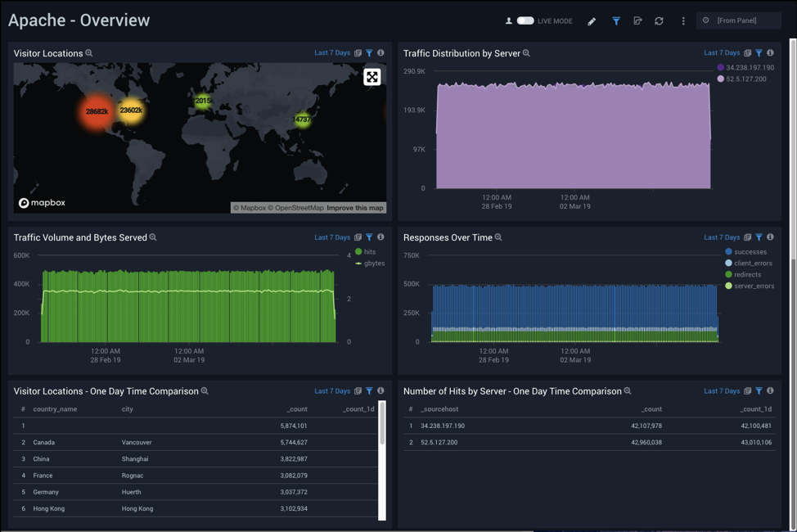Image resolution: width=797 pixels, height=532 pixels.
Task: Open the account menu at top of toolbar
Action: pos(508,20)
